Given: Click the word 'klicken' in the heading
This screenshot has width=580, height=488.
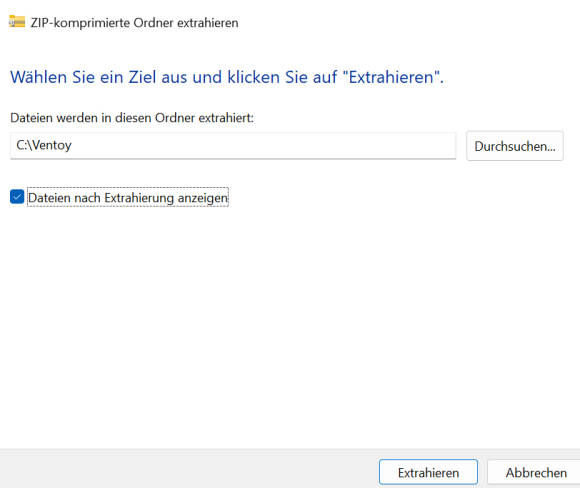Looking at the screenshot, I should point(253,77).
